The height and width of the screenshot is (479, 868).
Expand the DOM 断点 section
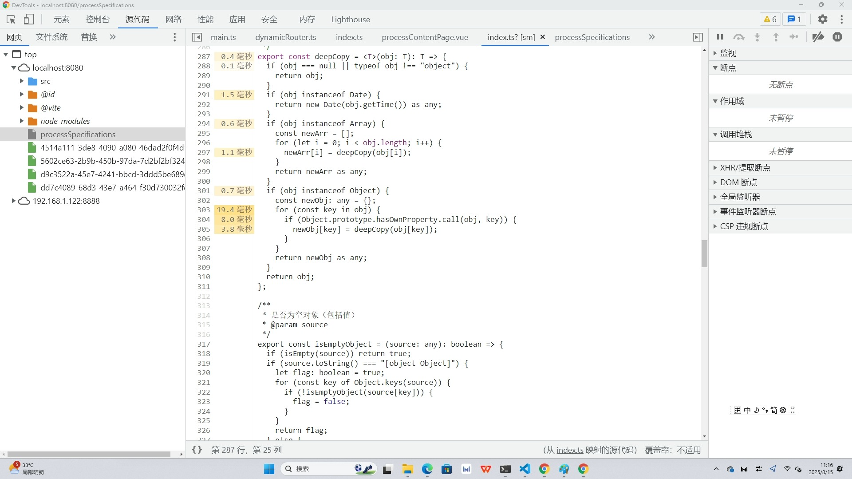pyautogui.click(x=780, y=182)
